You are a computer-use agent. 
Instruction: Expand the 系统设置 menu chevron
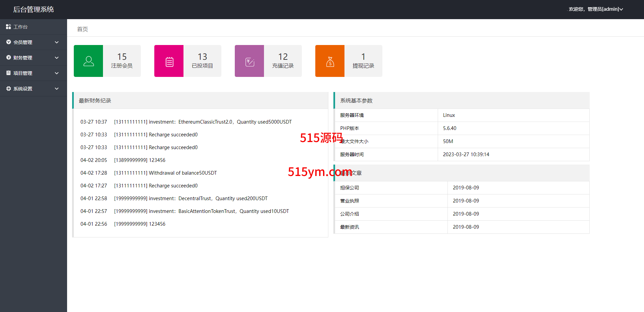(57, 89)
